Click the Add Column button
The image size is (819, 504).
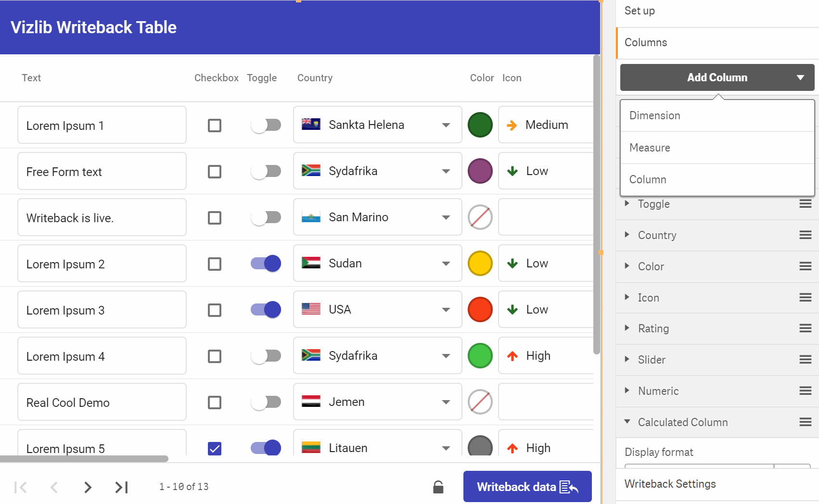[x=717, y=77]
